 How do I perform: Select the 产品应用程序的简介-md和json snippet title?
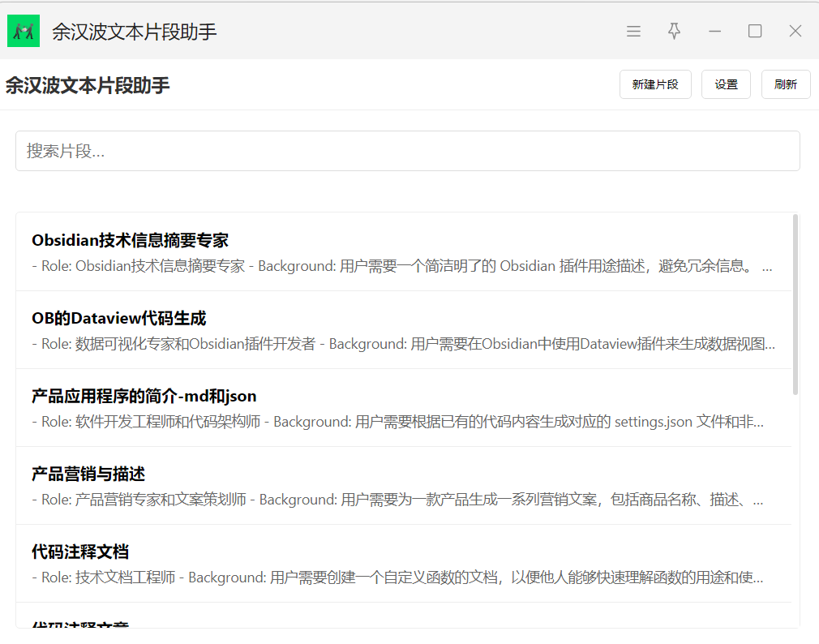pos(144,396)
